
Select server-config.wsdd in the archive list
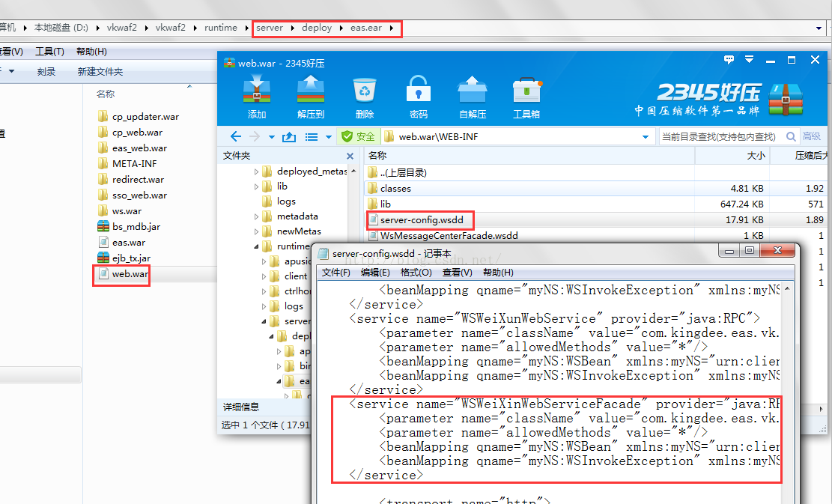[422, 219]
